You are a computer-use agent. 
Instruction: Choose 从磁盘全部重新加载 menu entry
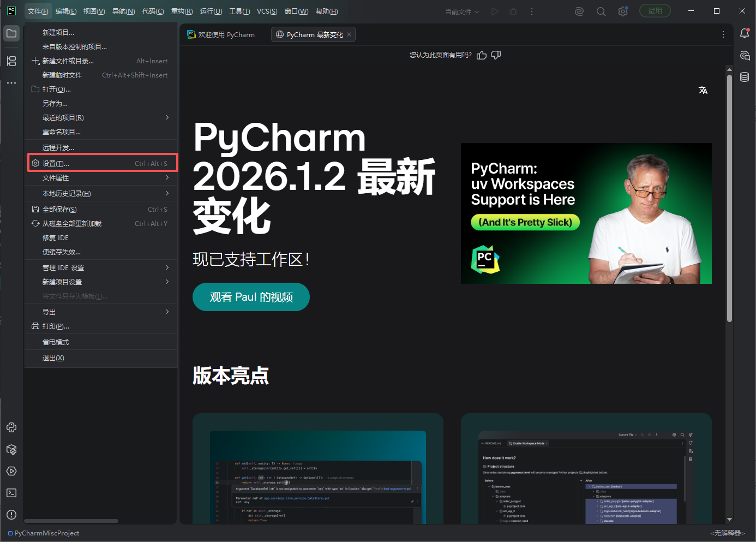(101, 224)
